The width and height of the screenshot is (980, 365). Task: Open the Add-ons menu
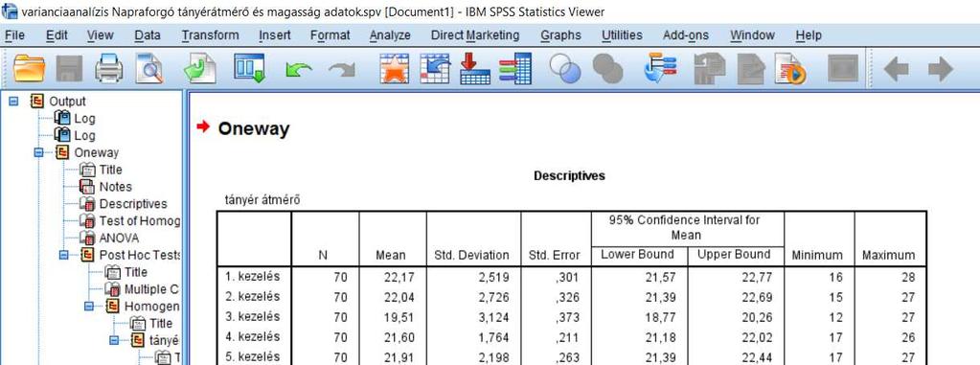686,35
